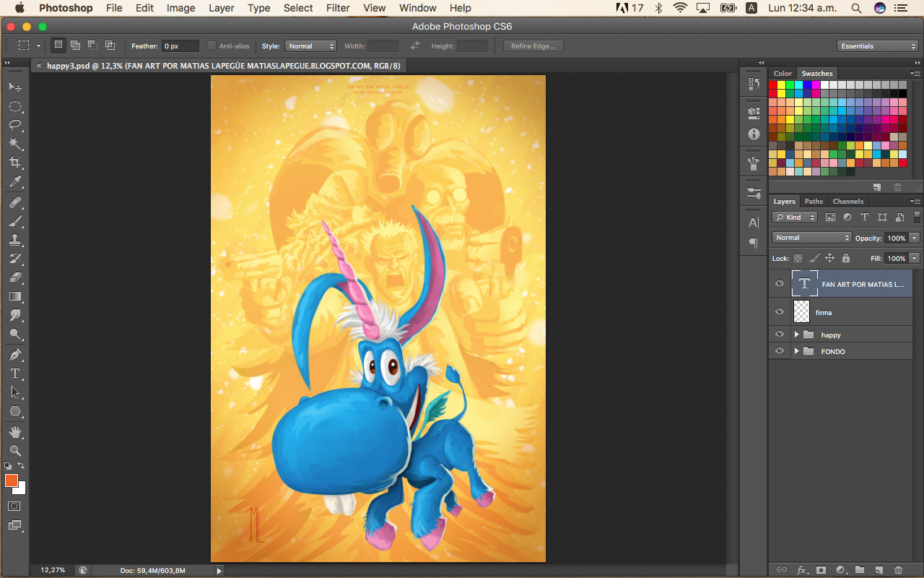This screenshot has width=924, height=578.
Task: Select the Pen tool
Action: [x=15, y=355]
